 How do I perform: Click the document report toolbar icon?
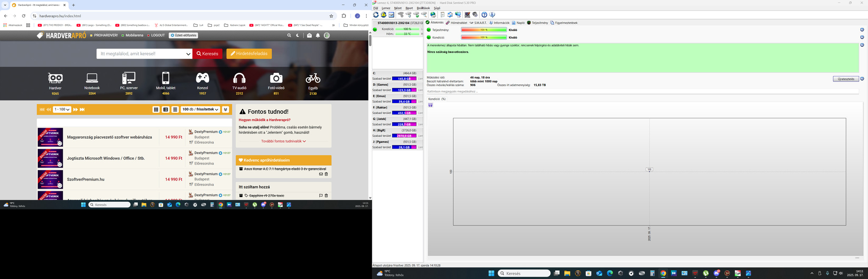click(x=442, y=15)
